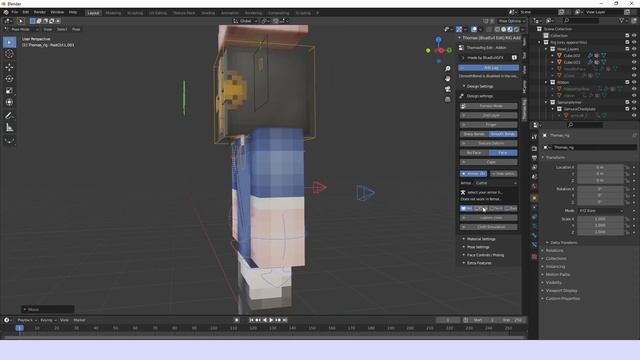Select the Scale tool
Viewport: 640px width, 360px height.
(x=9, y=91)
